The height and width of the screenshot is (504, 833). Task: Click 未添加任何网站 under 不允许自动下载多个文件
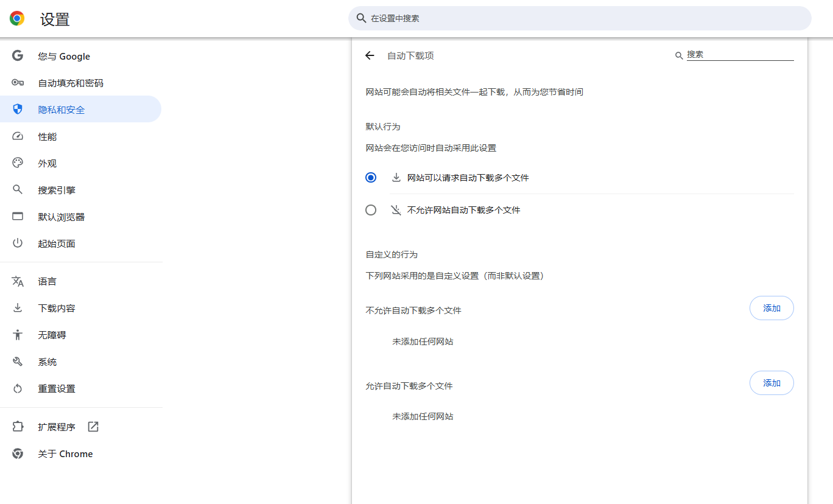click(x=423, y=341)
